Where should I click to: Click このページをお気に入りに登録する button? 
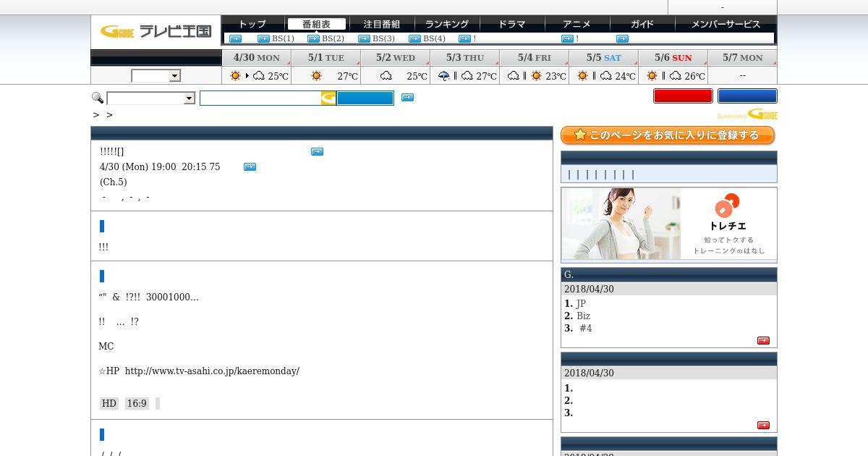point(668,135)
